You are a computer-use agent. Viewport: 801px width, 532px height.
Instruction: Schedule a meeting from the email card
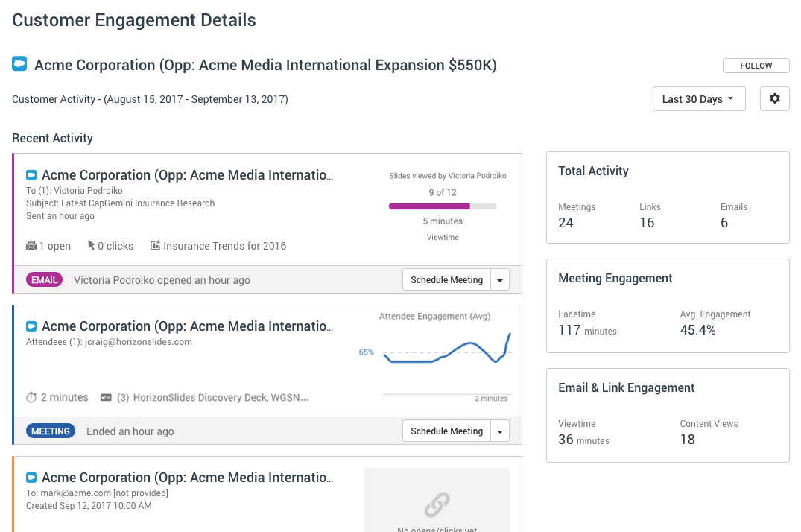(446, 280)
